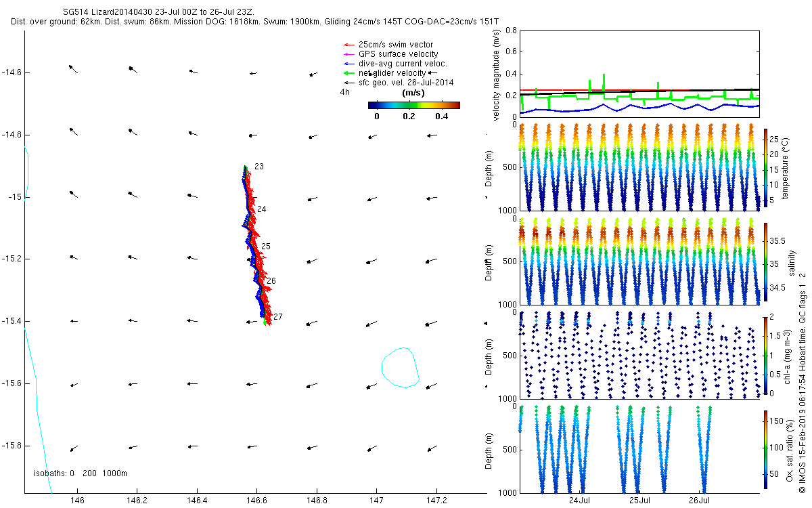The width and height of the screenshot is (812, 508).
Task: Click longitude tick label '146.2'
Action: click(137, 500)
